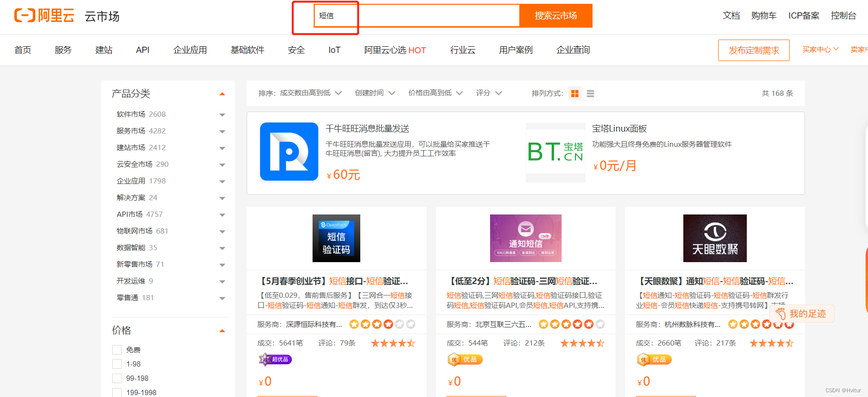Image resolution: width=868 pixels, height=397 pixels.
Task: Expand the 物联网市场 category
Action: point(222,232)
